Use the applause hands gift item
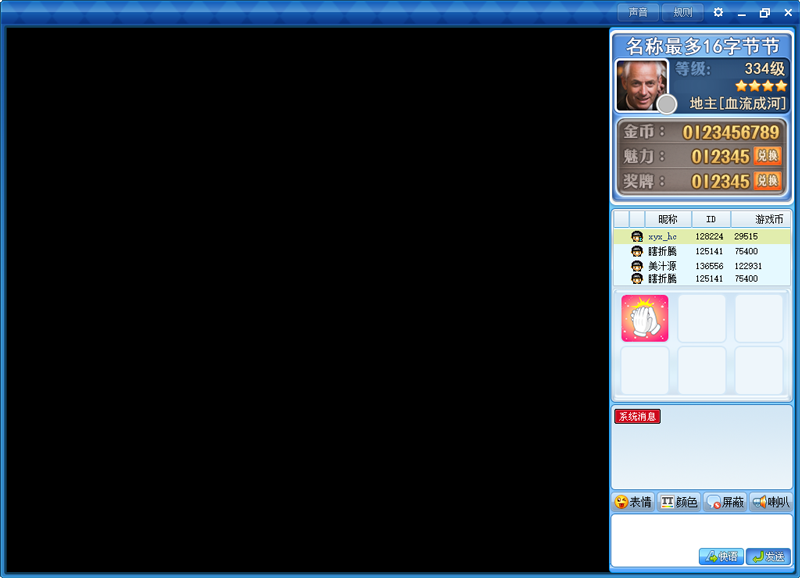 [644, 318]
